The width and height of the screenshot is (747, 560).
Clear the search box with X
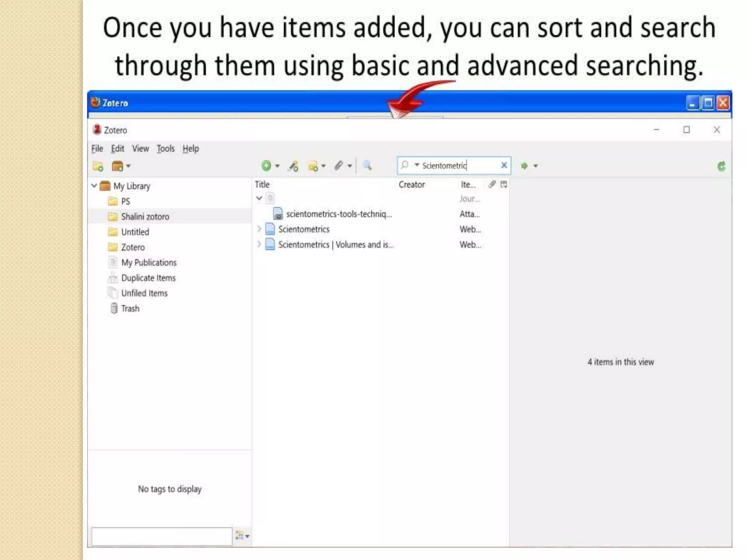[x=504, y=166]
